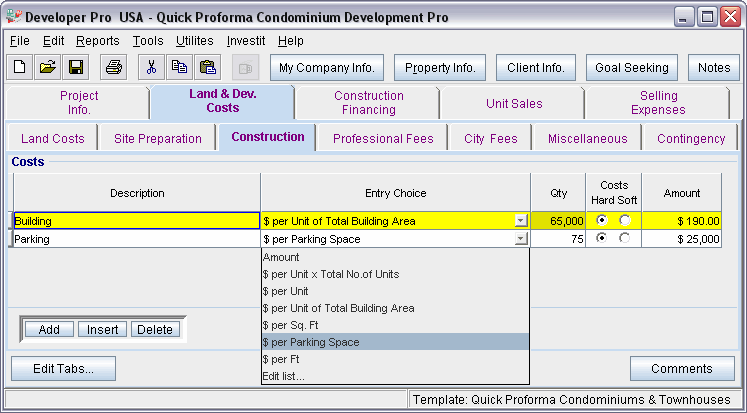Select the Construction sub-tab
The height and width of the screenshot is (413, 747).
268,137
